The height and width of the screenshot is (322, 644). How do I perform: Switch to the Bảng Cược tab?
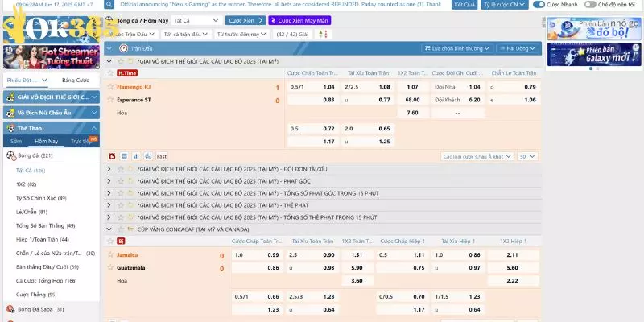[x=75, y=80]
